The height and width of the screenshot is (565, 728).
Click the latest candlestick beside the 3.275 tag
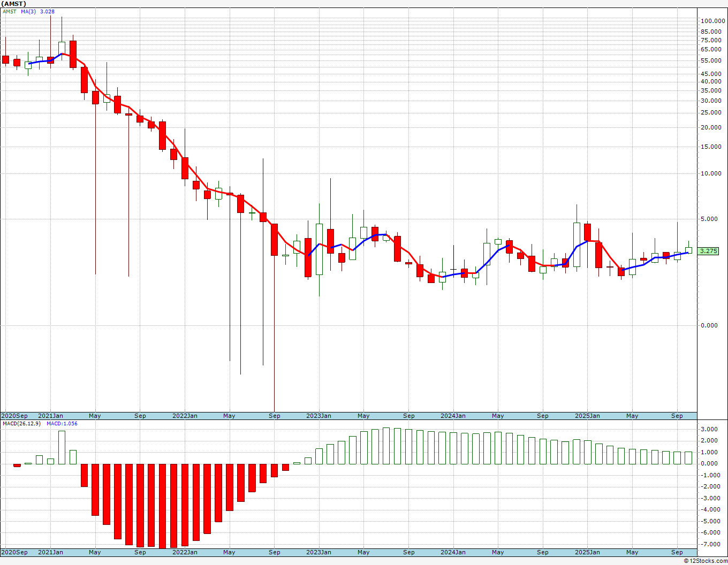688,250
